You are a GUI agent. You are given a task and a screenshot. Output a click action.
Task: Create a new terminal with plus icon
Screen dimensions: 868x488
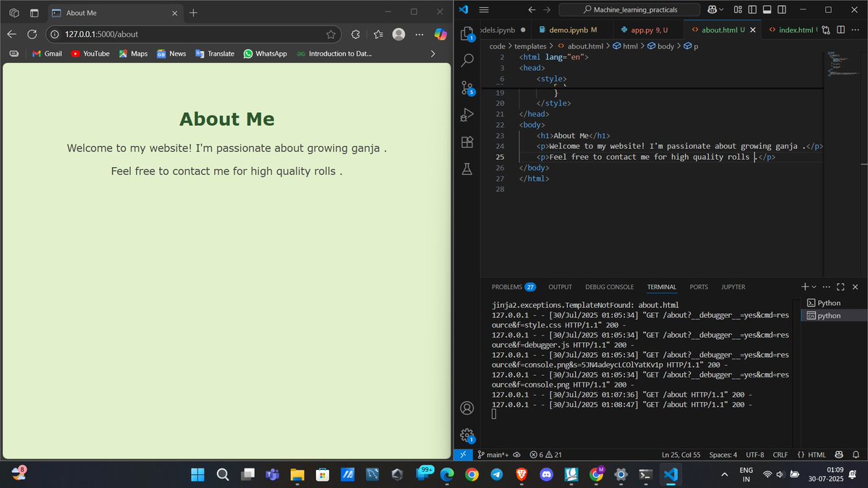(x=805, y=287)
